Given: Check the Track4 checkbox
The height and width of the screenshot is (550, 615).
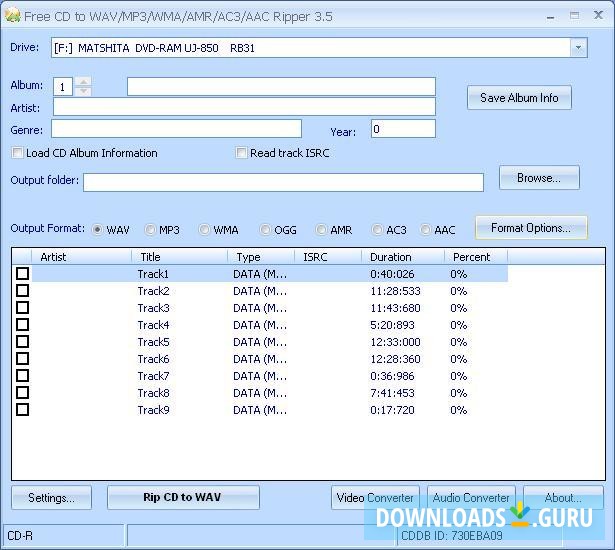Looking at the screenshot, I should (22, 325).
